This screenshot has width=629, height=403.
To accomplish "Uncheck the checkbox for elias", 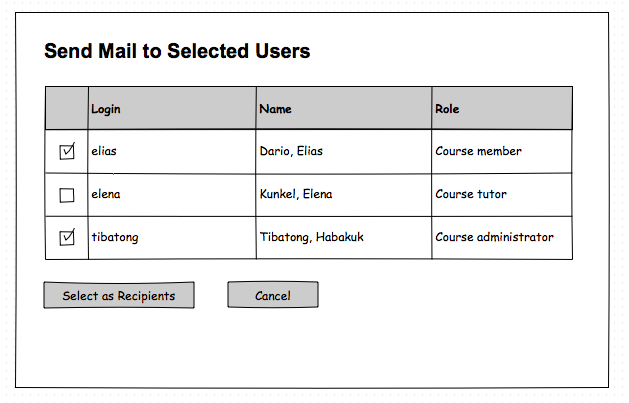I will pyautogui.click(x=67, y=152).
